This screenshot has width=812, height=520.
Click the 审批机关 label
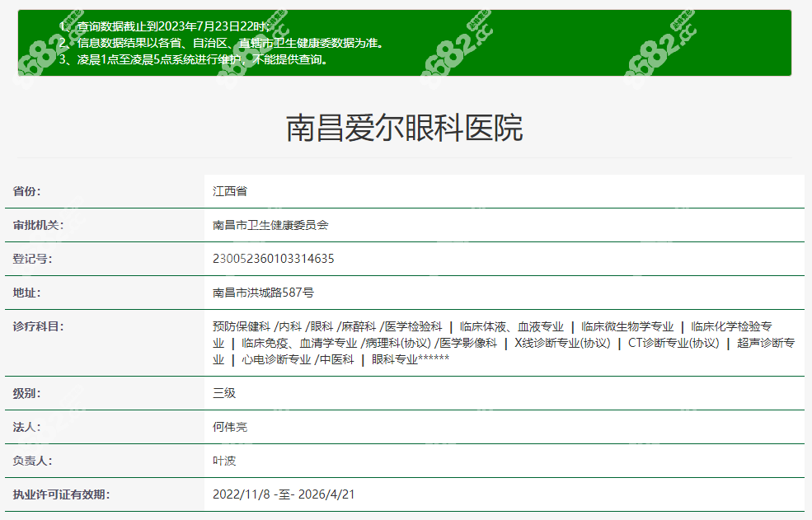(x=38, y=225)
